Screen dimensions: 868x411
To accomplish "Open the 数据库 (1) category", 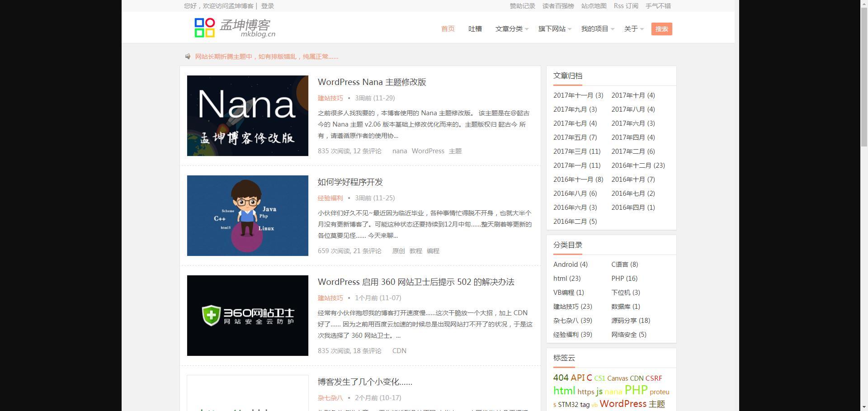I will coord(626,307).
